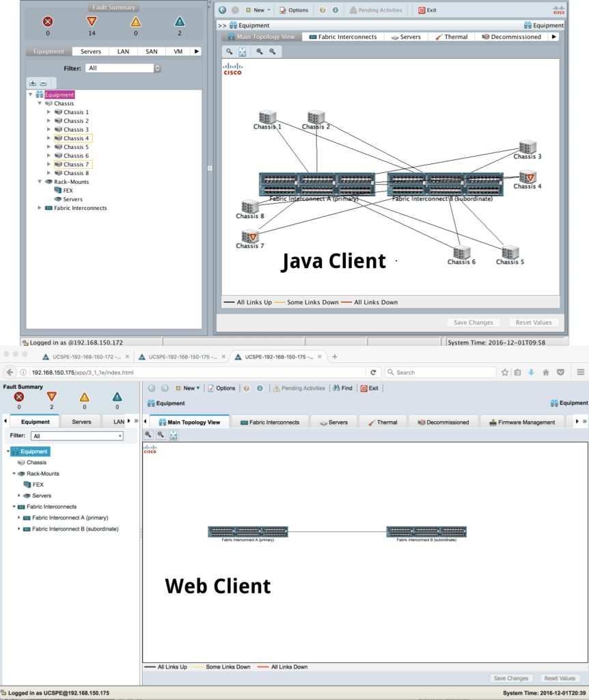Expand Chassis 4 in Java client tree
589x700 pixels.
click(49, 138)
